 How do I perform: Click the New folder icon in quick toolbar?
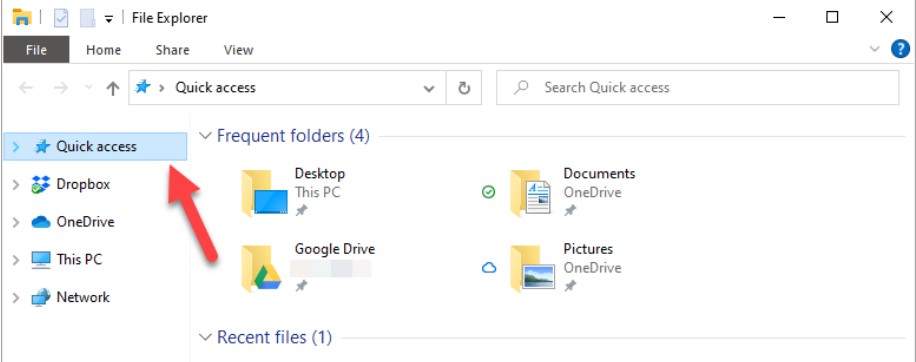click(x=88, y=18)
